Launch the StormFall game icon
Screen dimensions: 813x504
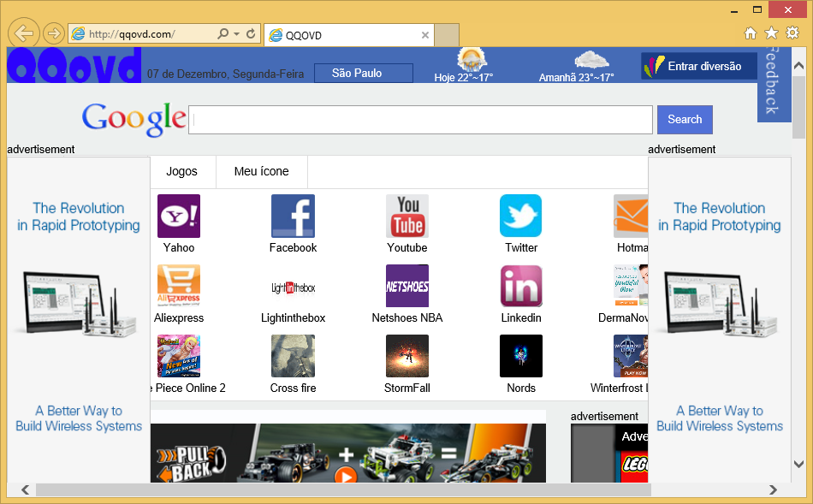pos(407,356)
